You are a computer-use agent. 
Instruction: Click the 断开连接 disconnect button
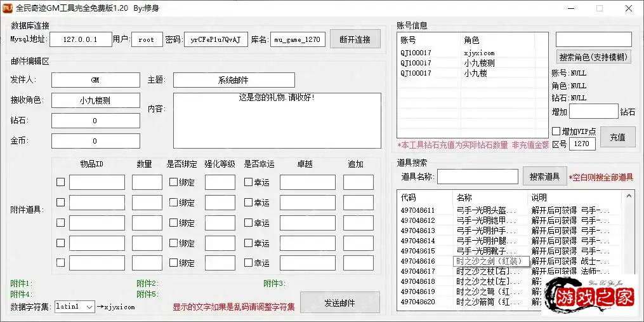tap(355, 39)
